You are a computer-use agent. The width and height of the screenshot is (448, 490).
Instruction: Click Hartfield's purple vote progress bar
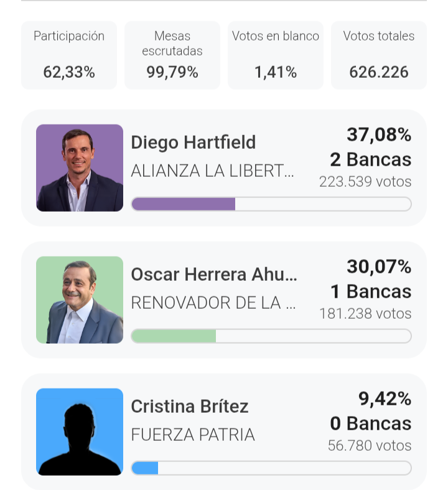(x=271, y=204)
